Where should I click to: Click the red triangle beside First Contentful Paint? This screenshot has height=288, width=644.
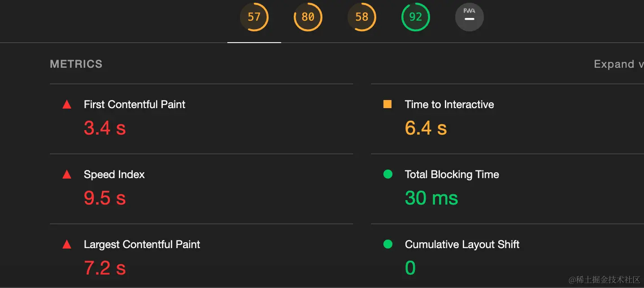(x=67, y=105)
